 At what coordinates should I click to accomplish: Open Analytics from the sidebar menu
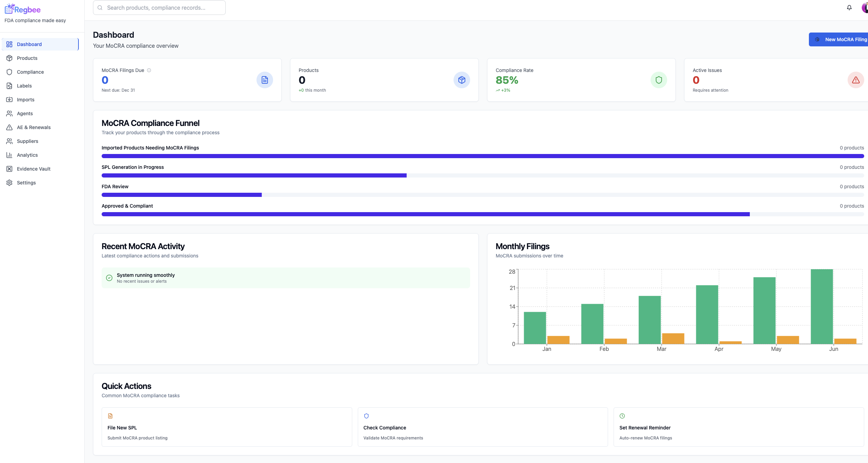click(27, 155)
